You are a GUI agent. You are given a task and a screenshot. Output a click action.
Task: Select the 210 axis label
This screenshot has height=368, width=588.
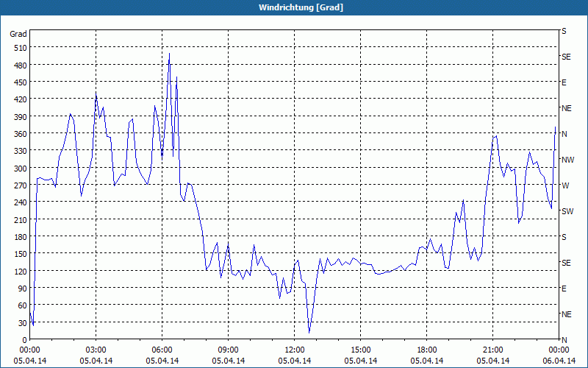tap(21, 219)
